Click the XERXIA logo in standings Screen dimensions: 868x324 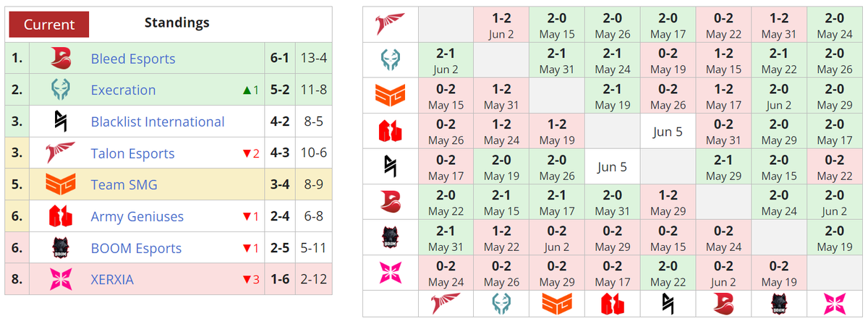point(61,279)
